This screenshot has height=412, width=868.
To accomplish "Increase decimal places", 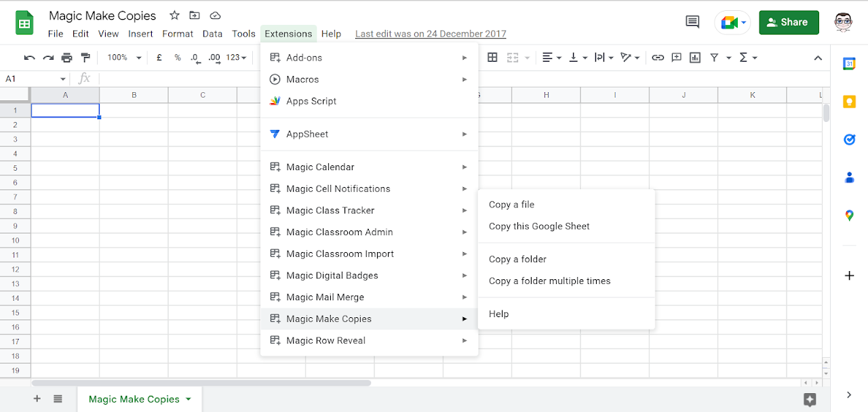I will pyautogui.click(x=214, y=58).
